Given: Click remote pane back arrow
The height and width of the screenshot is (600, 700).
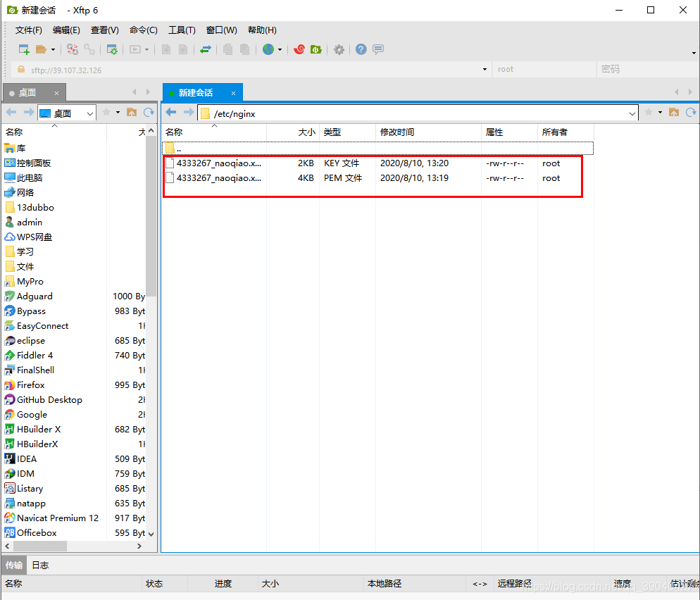Looking at the screenshot, I should (x=171, y=112).
